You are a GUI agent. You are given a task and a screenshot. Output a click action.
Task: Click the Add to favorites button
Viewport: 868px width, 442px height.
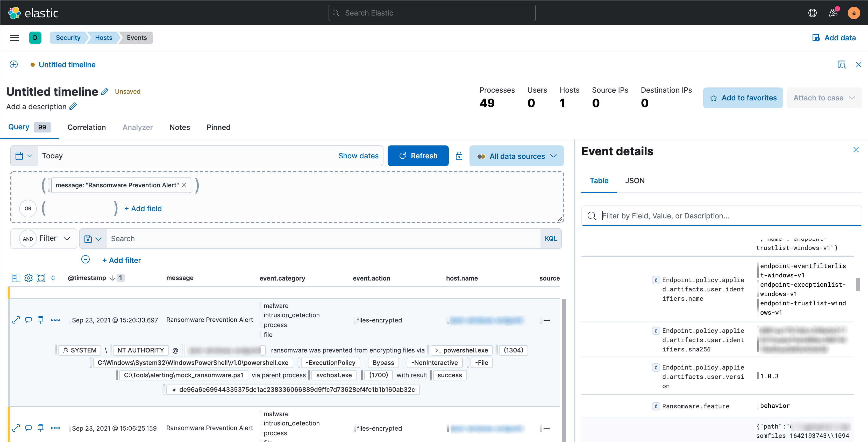743,98
